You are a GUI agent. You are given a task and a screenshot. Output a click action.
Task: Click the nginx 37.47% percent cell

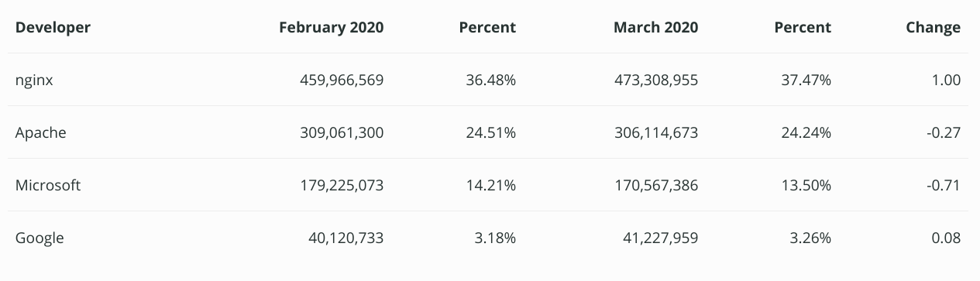point(806,80)
